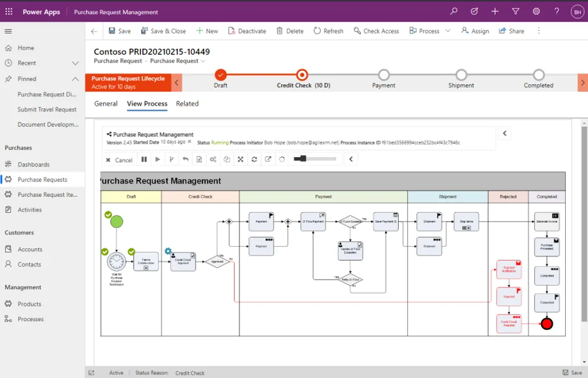The height and width of the screenshot is (378, 588).
Task: Pause the running workflow instance
Action: click(144, 159)
